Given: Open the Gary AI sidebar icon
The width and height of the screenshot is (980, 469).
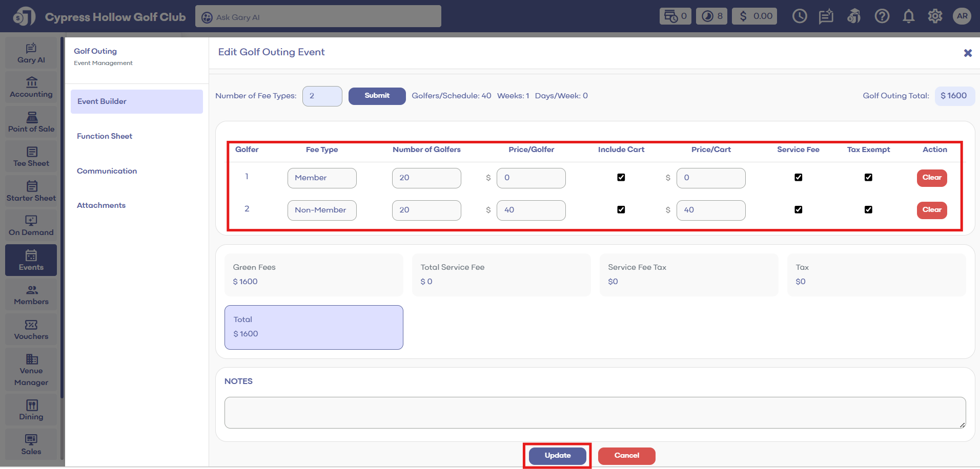Looking at the screenshot, I should (x=31, y=53).
